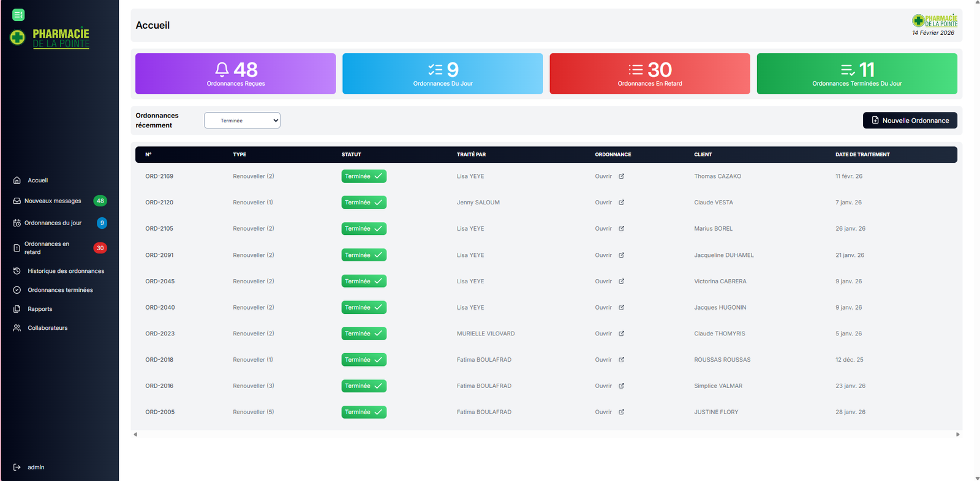This screenshot has width=980, height=481.
Task: Click the Historique des ordonnances clock icon
Action: (x=17, y=271)
